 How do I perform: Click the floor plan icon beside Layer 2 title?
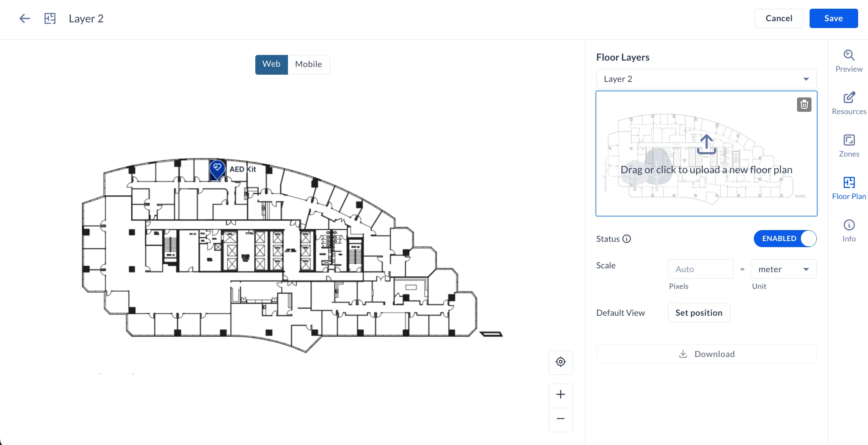tap(50, 19)
